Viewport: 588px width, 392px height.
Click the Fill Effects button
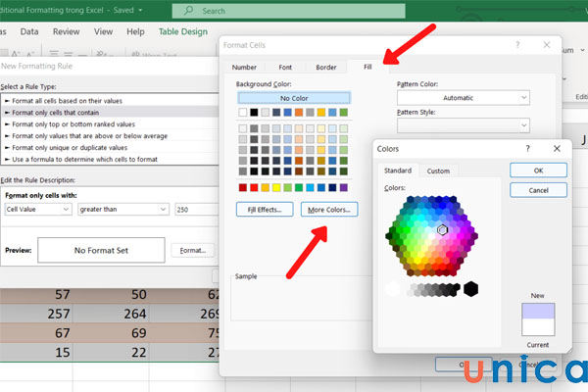coord(265,209)
